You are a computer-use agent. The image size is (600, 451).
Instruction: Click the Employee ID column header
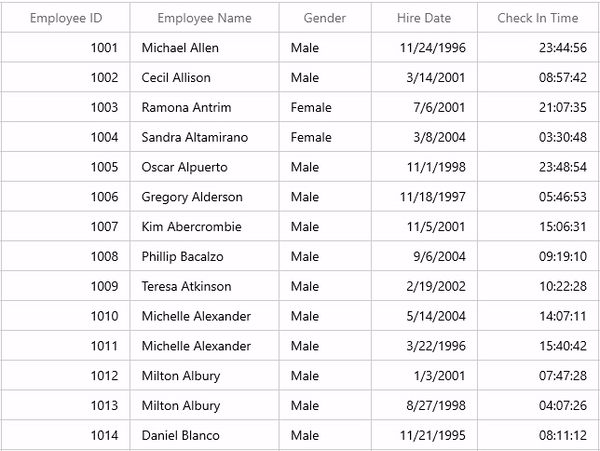tap(65, 18)
